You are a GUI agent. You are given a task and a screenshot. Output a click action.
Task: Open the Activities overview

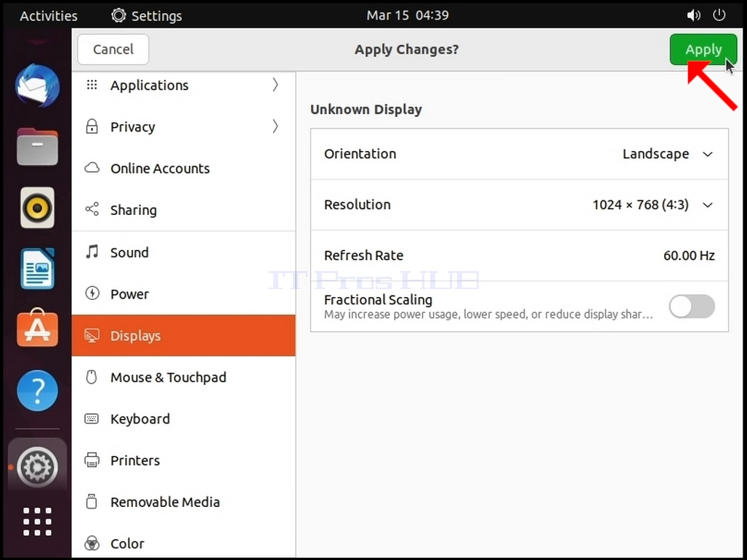[49, 16]
